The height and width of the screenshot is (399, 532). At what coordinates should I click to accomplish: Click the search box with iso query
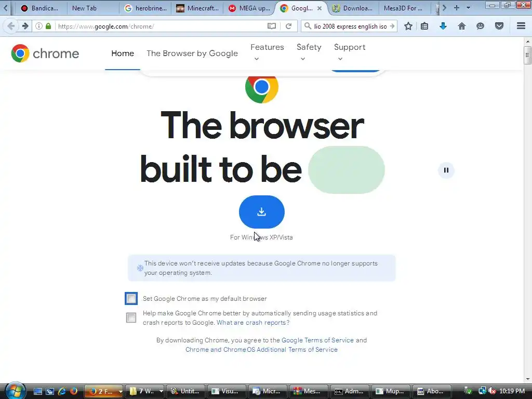pos(350,26)
